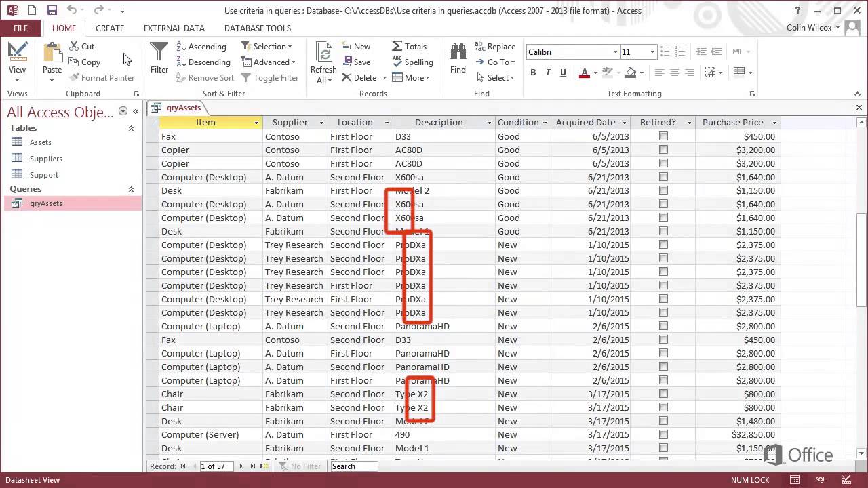The image size is (868, 488).
Task: Open the FILE tab
Action: [20, 28]
